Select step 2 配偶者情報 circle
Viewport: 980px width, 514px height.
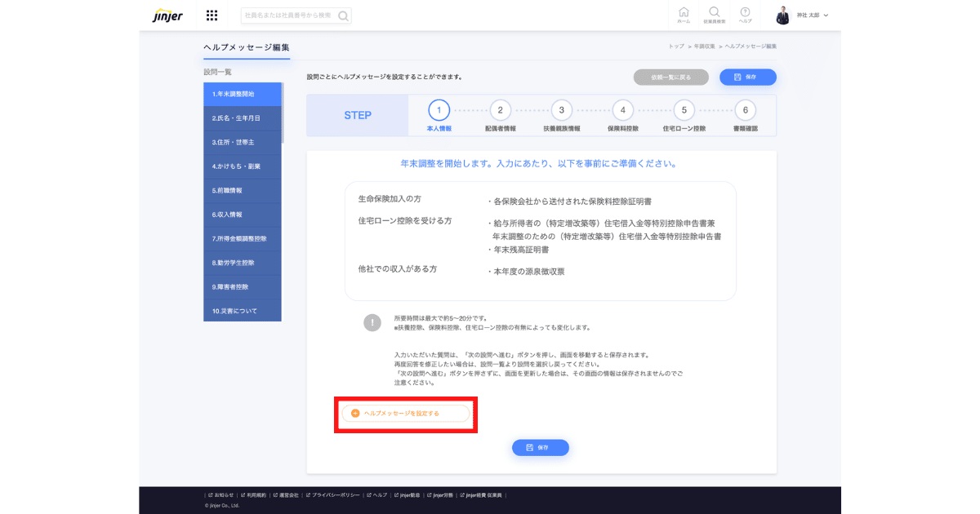coord(500,110)
